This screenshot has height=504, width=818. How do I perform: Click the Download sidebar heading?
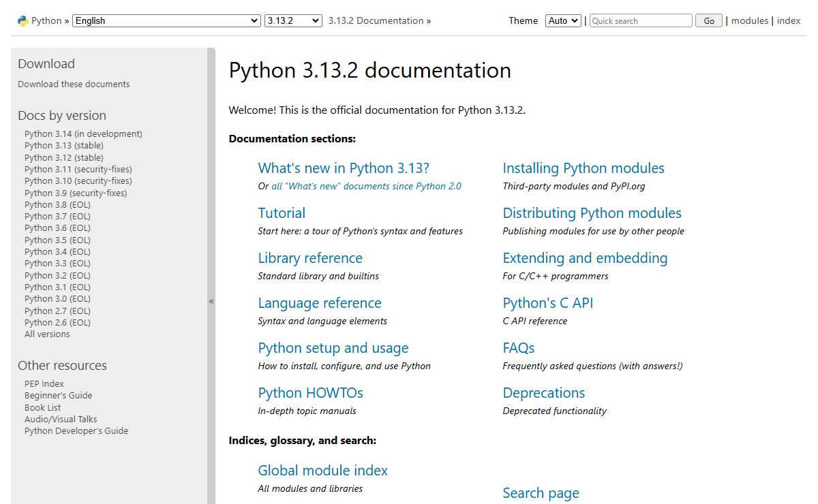(x=46, y=64)
